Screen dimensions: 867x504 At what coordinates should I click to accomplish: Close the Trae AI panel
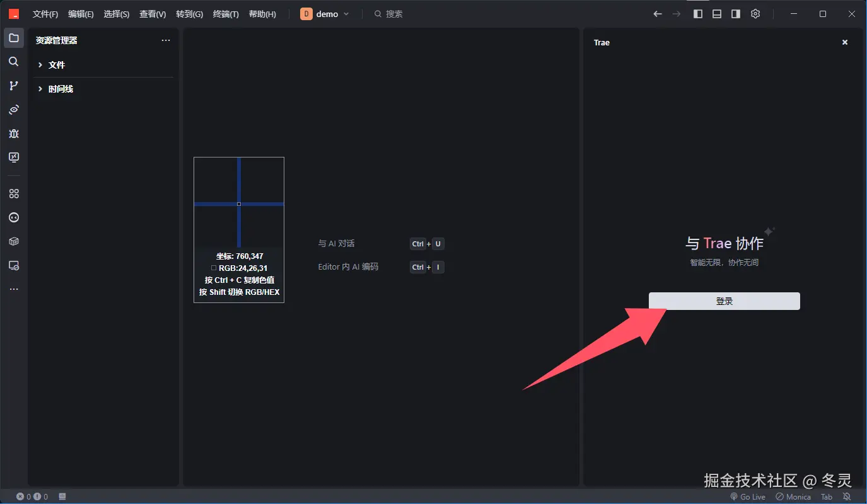coord(845,42)
